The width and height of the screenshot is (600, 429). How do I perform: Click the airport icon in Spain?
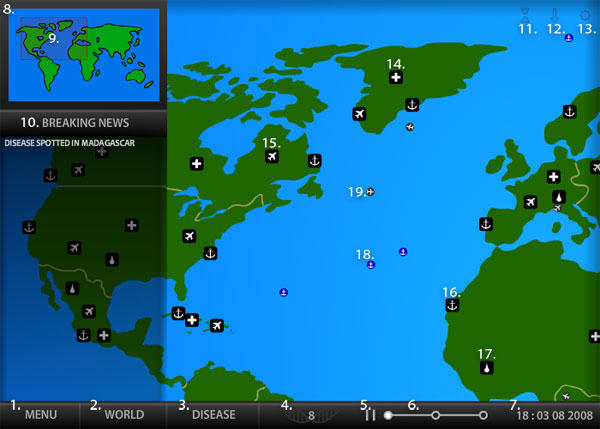point(530,202)
